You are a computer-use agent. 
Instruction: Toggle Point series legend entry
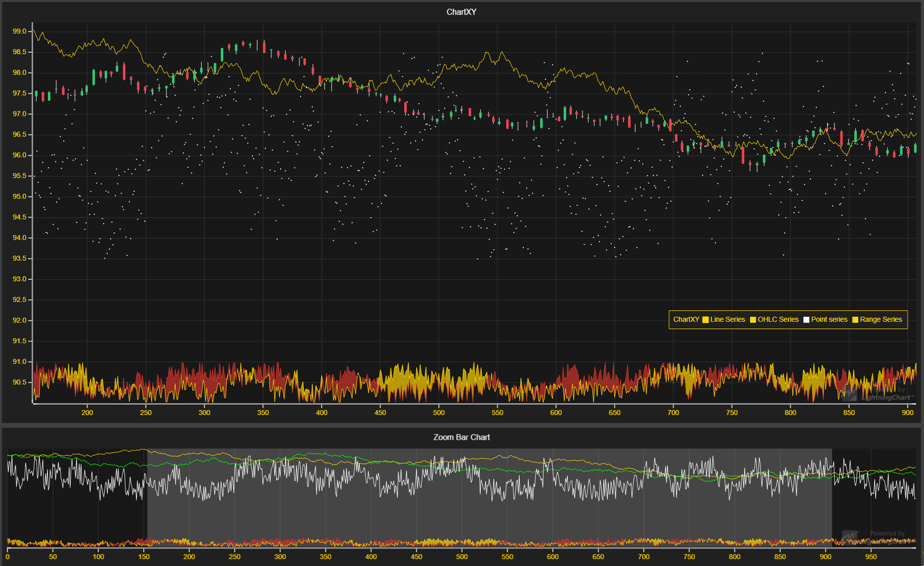click(x=825, y=320)
